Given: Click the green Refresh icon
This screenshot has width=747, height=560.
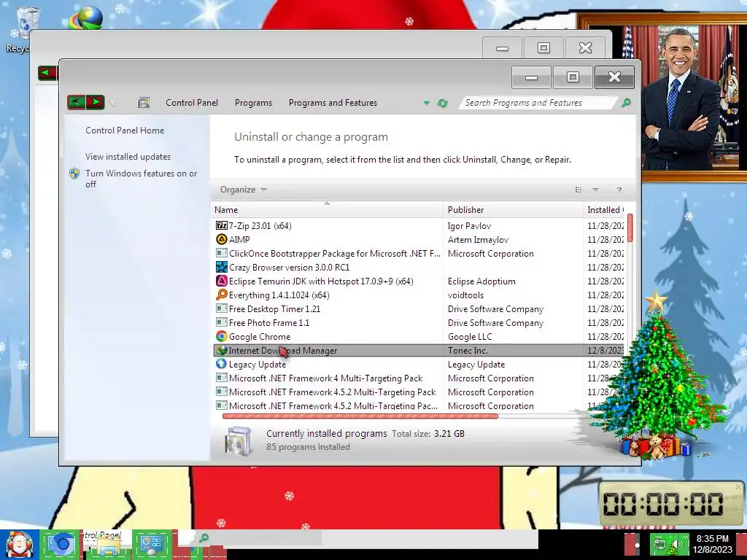Looking at the screenshot, I should coord(443,103).
